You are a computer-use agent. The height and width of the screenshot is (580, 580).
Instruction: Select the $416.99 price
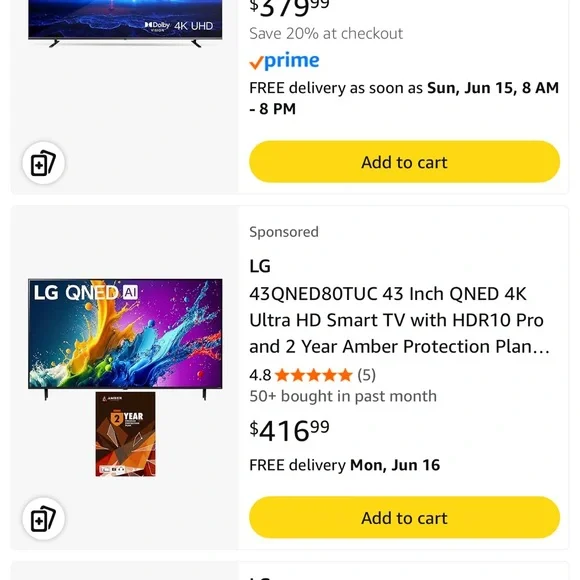coord(289,431)
